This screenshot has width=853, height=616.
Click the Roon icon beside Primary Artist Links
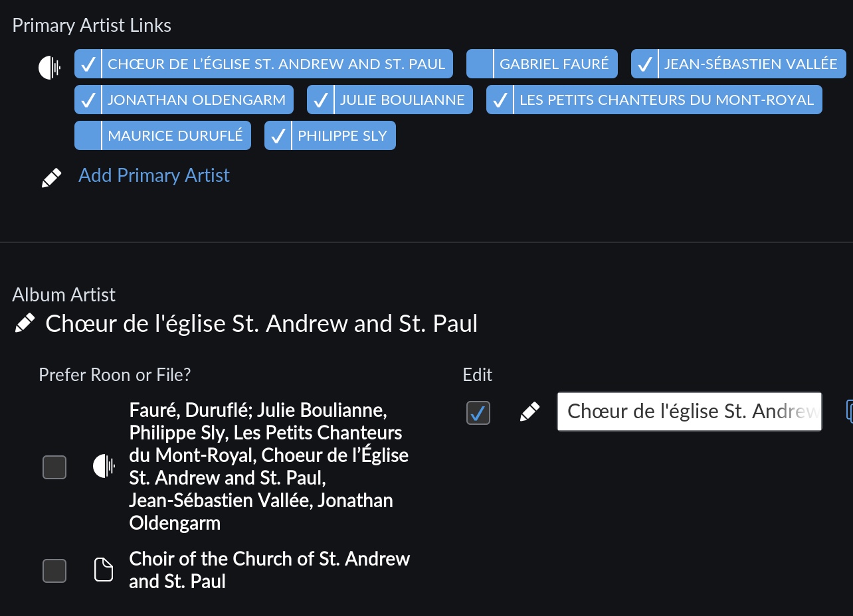(49, 67)
